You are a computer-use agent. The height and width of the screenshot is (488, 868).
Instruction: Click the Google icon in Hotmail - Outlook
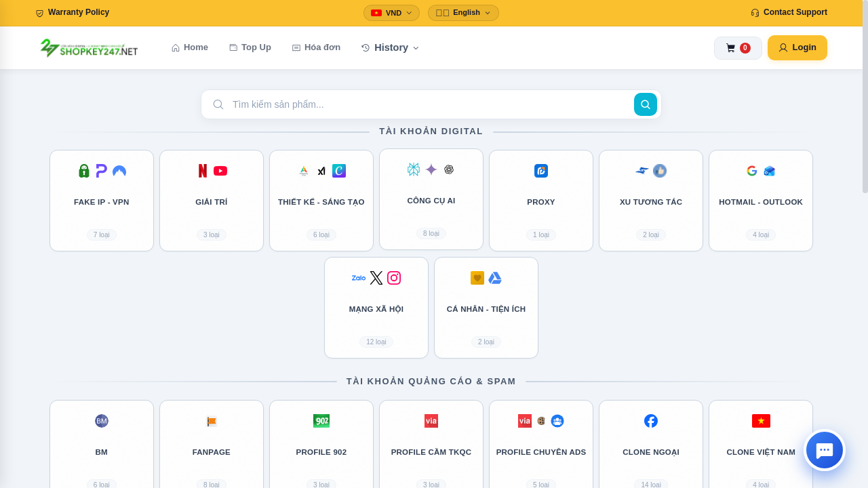pos(751,171)
